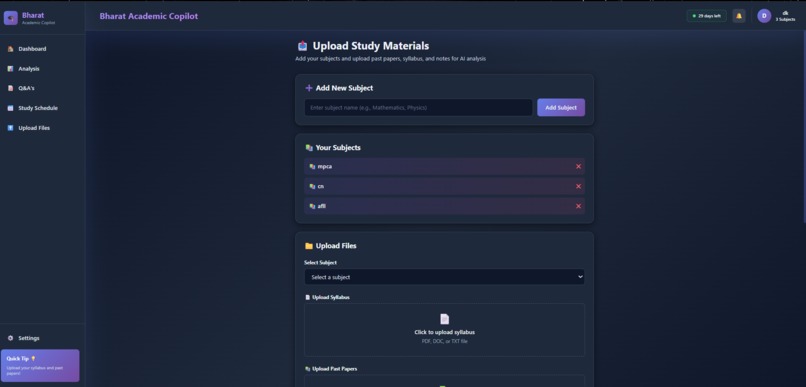The image size is (806, 387).
Task: Click the books icon beside afll
Action: click(x=312, y=206)
